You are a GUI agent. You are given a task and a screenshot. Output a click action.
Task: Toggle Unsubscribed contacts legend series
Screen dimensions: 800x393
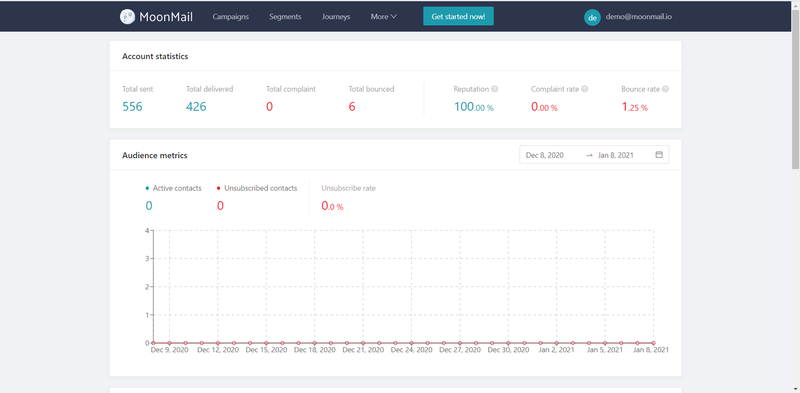(257, 188)
